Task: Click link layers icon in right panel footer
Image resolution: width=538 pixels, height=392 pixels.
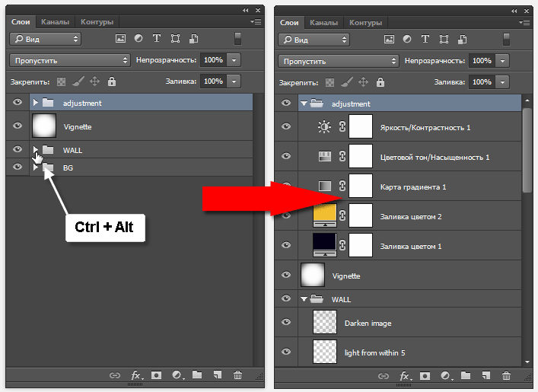Action: (384, 376)
